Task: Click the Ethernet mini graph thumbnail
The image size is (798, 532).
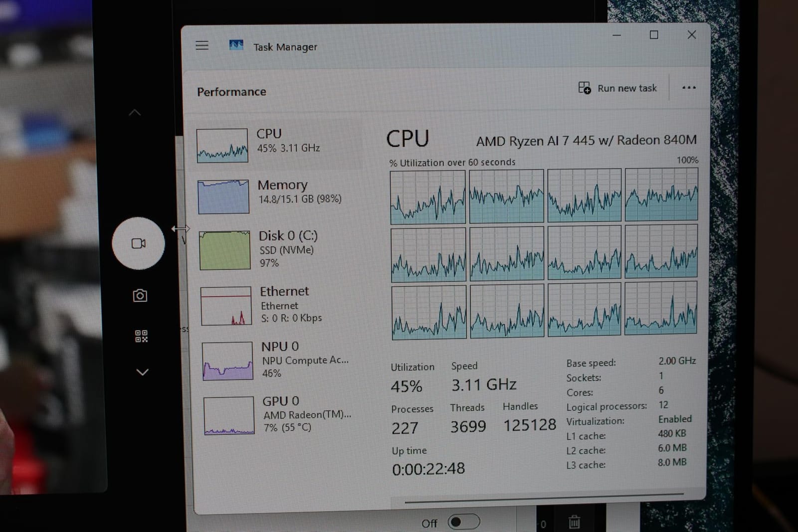Action: click(226, 306)
